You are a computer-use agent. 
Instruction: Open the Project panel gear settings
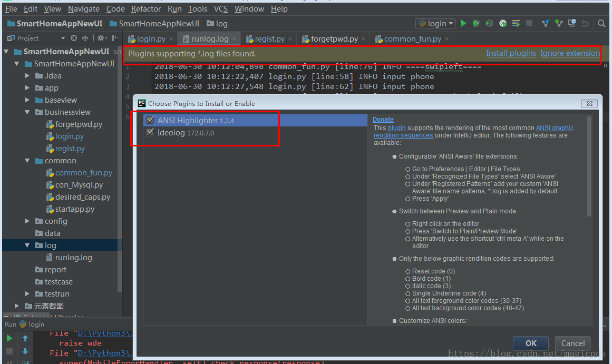coord(102,38)
